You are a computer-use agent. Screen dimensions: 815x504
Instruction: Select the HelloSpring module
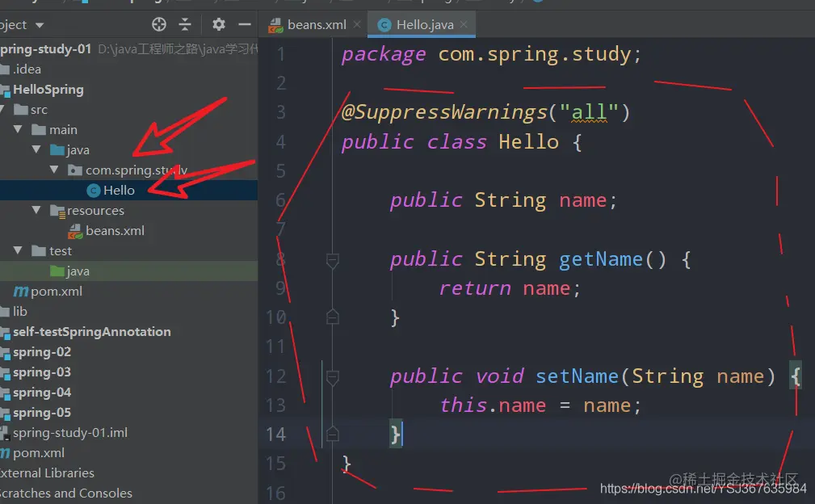click(x=48, y=90)
